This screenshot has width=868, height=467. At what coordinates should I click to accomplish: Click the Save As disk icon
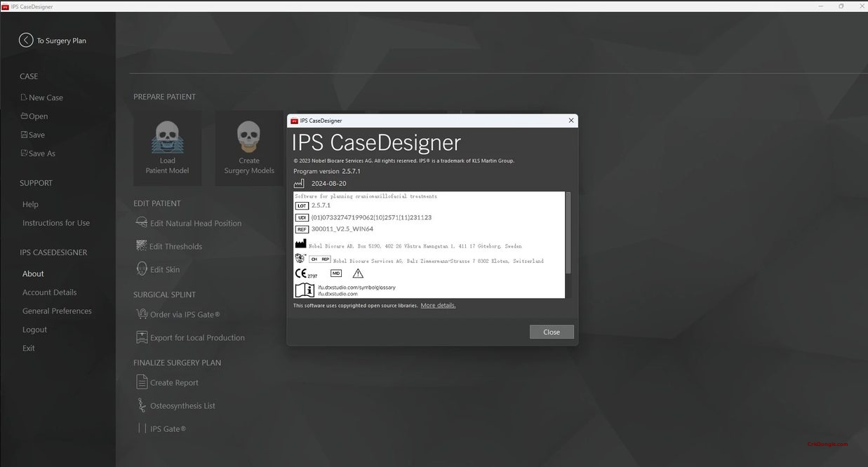24,154
